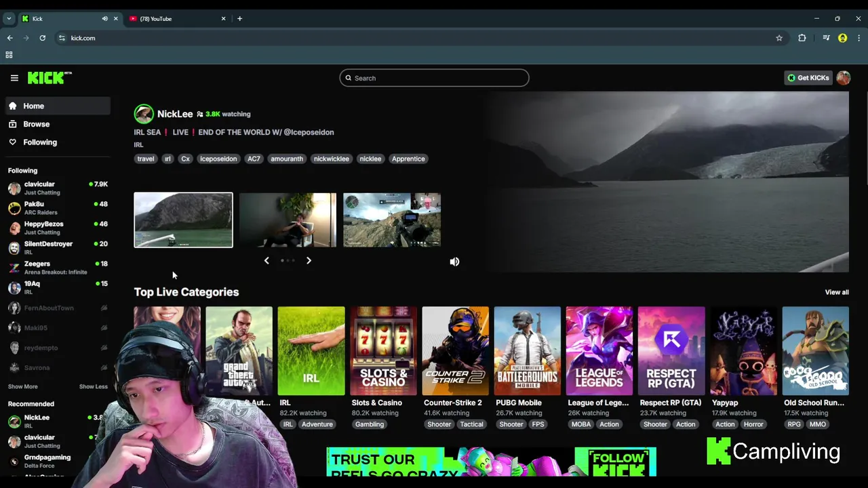Select the third featured stream thumbnail
The height and width of the screenshot is (488, 868).
click(x=392, y=220)
